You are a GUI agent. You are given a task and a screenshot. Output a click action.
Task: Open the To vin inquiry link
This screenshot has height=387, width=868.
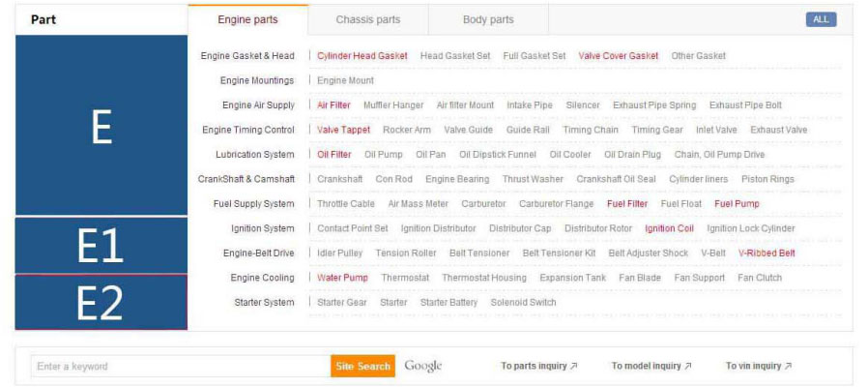[759, 367]
